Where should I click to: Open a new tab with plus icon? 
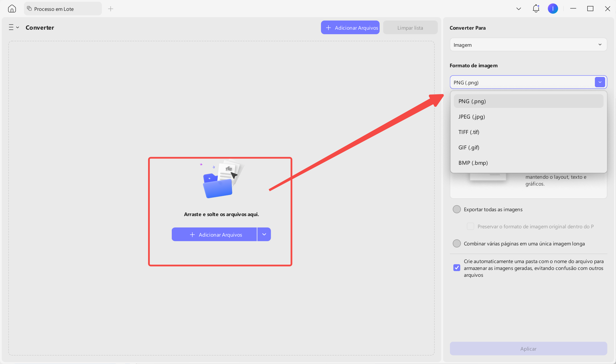pos(111,9)
